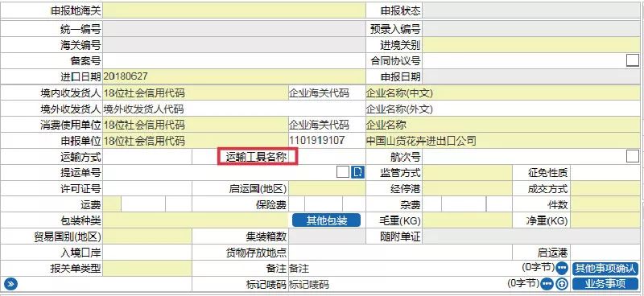Viewport: 644px width, 296px height.
Task: Click the 申报单位 customs code 1101919107
Action: coord(327,141)
